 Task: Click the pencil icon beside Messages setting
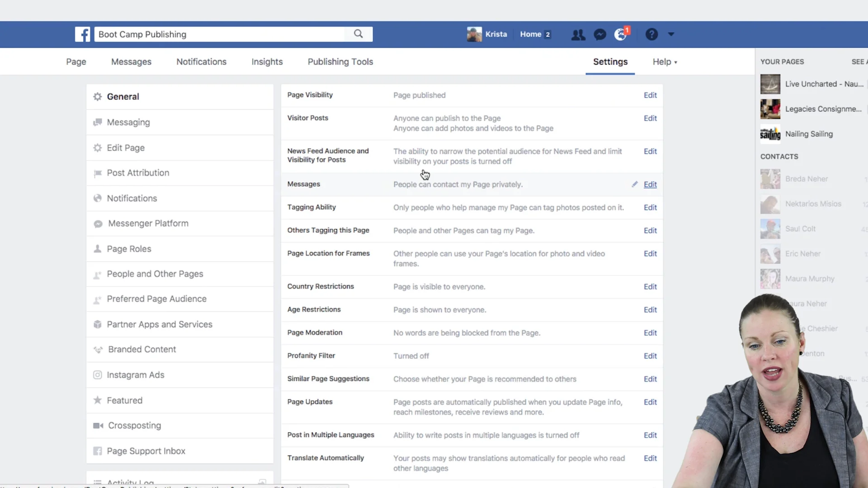[635, 184]
